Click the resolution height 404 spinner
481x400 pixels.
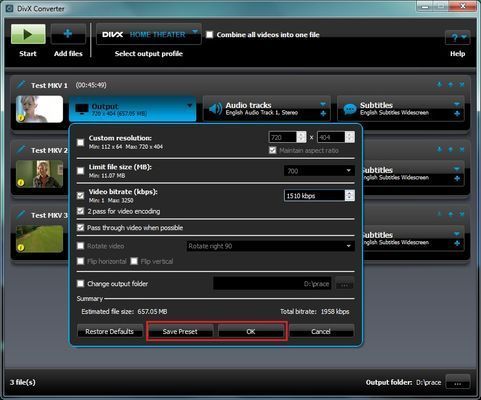coord(350,137)
